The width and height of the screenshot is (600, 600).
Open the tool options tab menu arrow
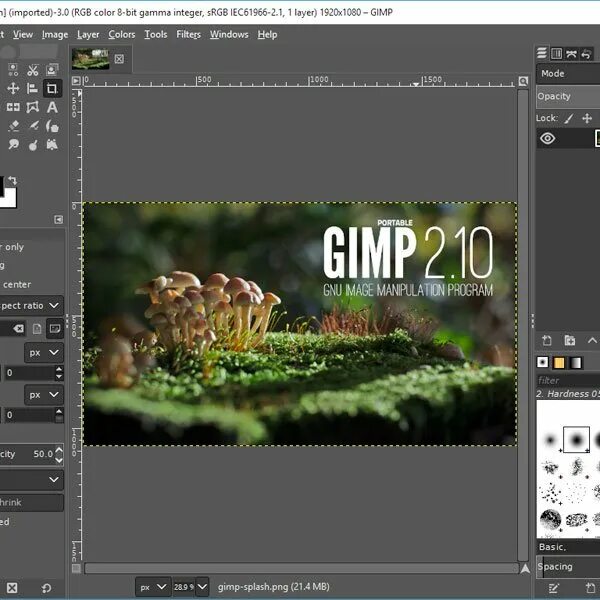click(x=58, y=219)
